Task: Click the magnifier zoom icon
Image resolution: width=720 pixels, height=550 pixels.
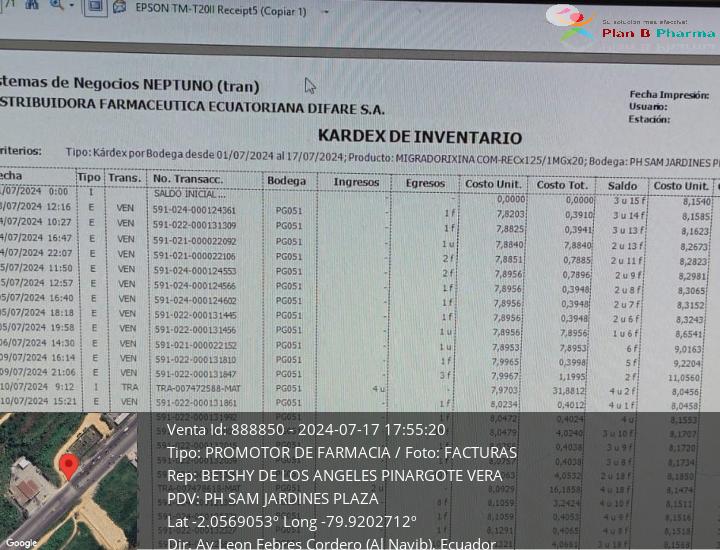Action: 56,4
